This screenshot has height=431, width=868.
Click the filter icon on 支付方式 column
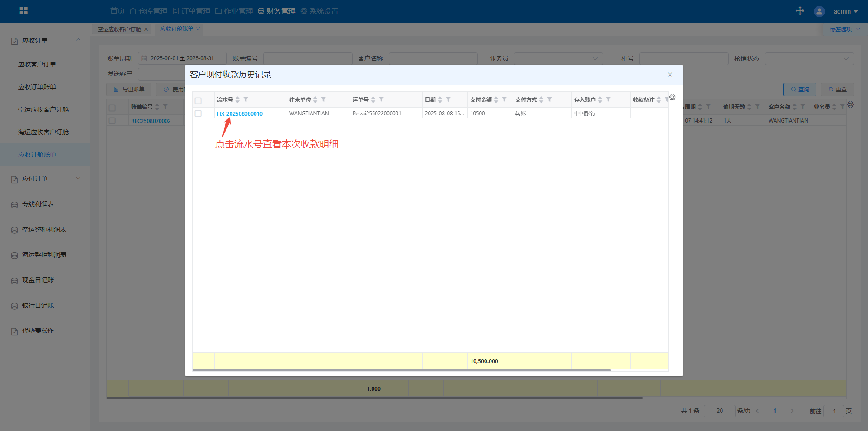[x=549, y=99]
